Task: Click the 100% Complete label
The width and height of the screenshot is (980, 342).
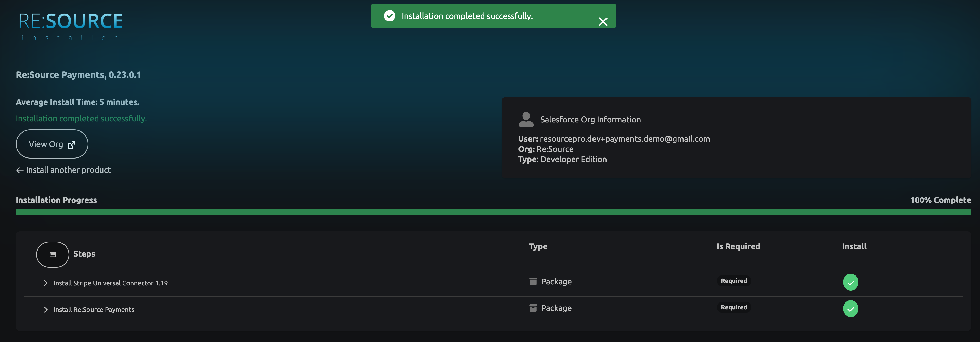Action: [940, 200]
